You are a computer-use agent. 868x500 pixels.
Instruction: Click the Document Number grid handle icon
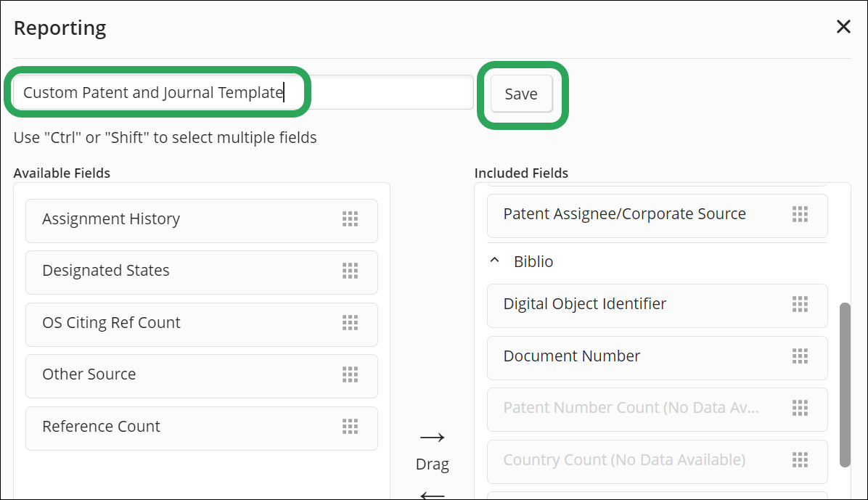(800, 356)
